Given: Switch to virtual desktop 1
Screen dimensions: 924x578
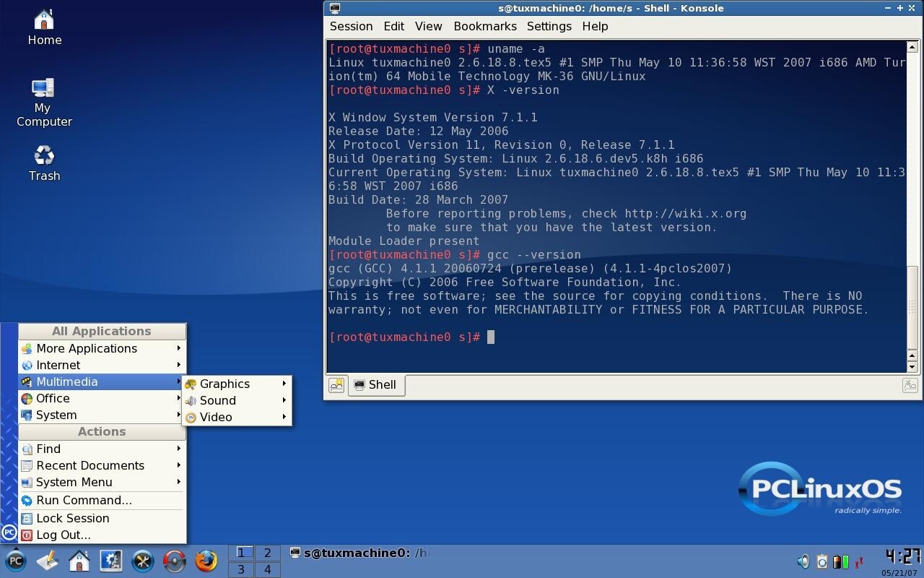Looking at the screenshot, I should (x=241, y=553).
